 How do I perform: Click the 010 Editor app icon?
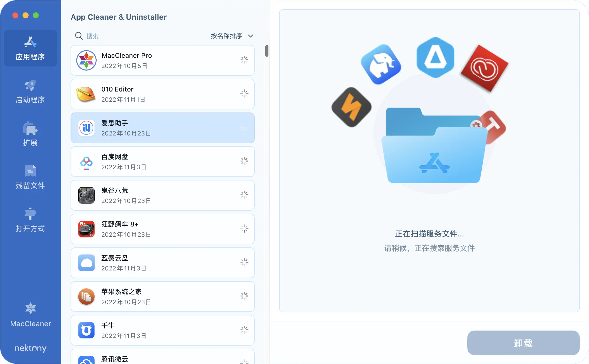pos(86,94)
